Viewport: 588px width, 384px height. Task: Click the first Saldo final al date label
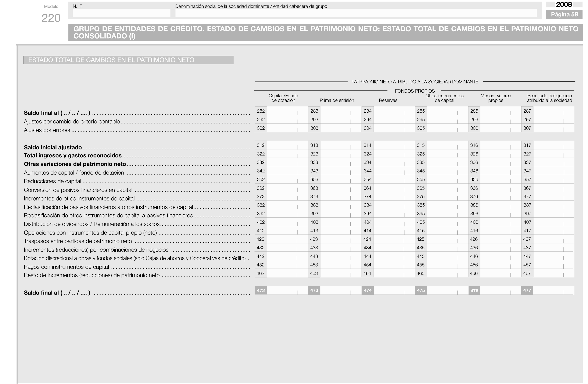(x=57, y=113)
